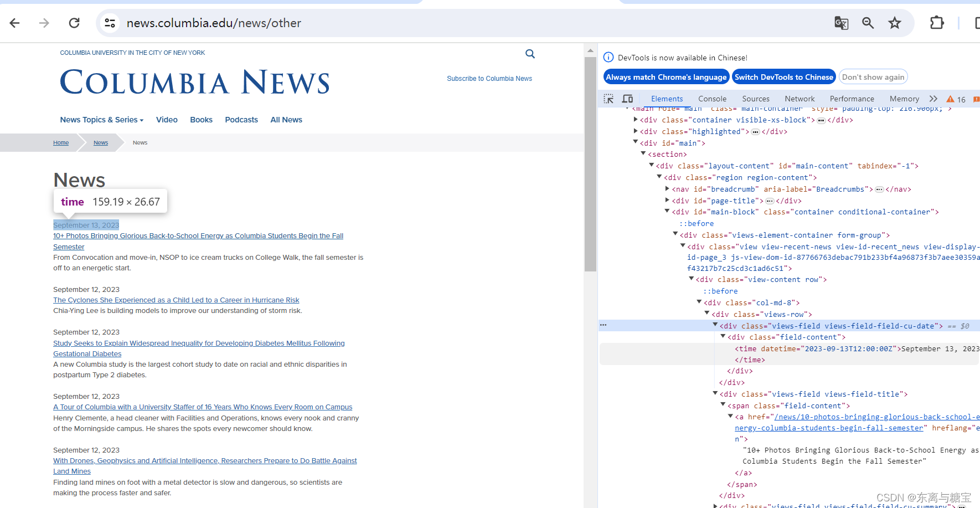Open News Topics & Series dropdown menu
The height and width of the screenshot is (508, 980).
(102, 120)
